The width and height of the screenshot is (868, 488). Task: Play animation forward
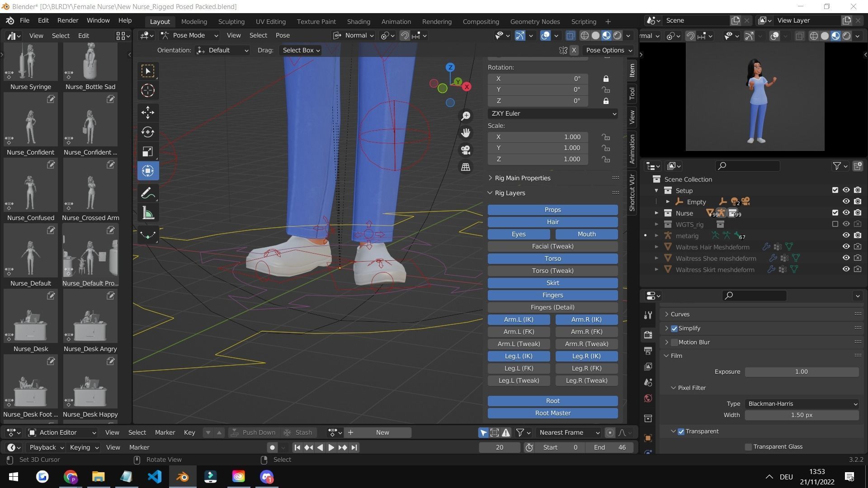(x=331, y=447)
